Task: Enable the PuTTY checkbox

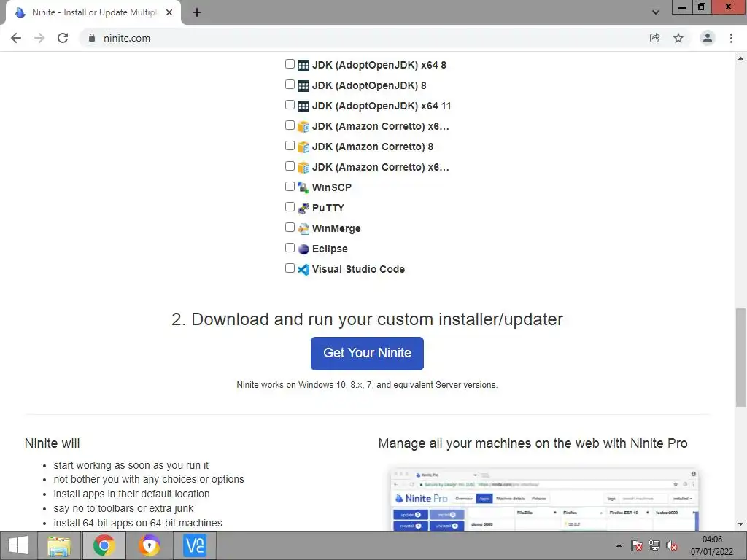Action: pyautogui.click(x=290, y=206)
